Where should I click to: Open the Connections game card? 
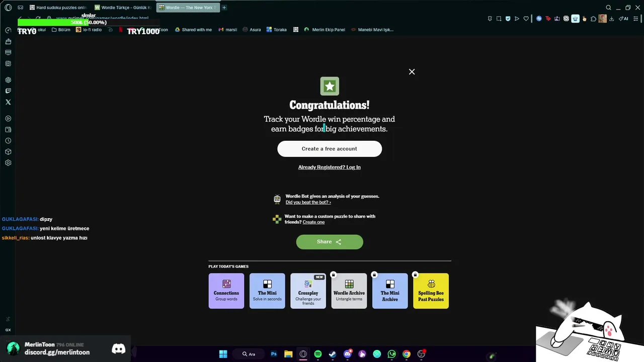(226, 291)
